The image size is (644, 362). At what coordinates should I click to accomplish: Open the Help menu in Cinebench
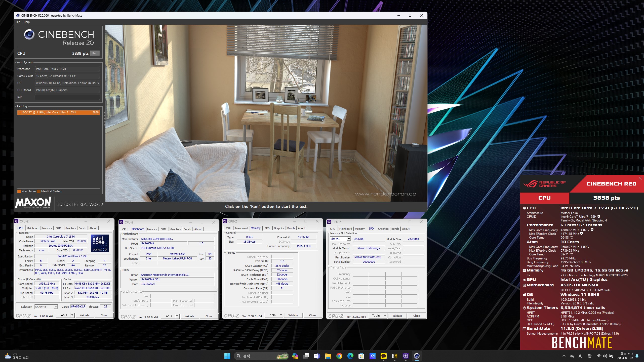coord(26,22)
